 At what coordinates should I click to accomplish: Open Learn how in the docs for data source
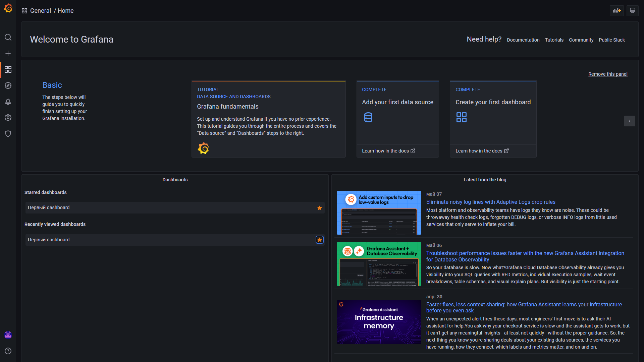click(x=388, y=151)
